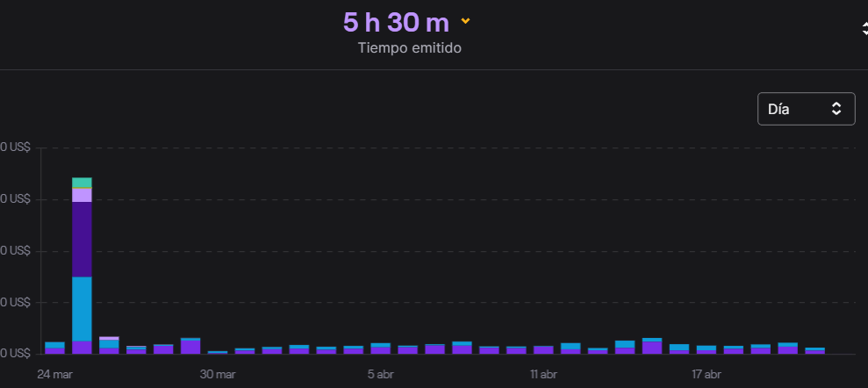Click the 30 mar axis label
The height and width of the screenshot is (388, 868).
(x=218, y=375)
